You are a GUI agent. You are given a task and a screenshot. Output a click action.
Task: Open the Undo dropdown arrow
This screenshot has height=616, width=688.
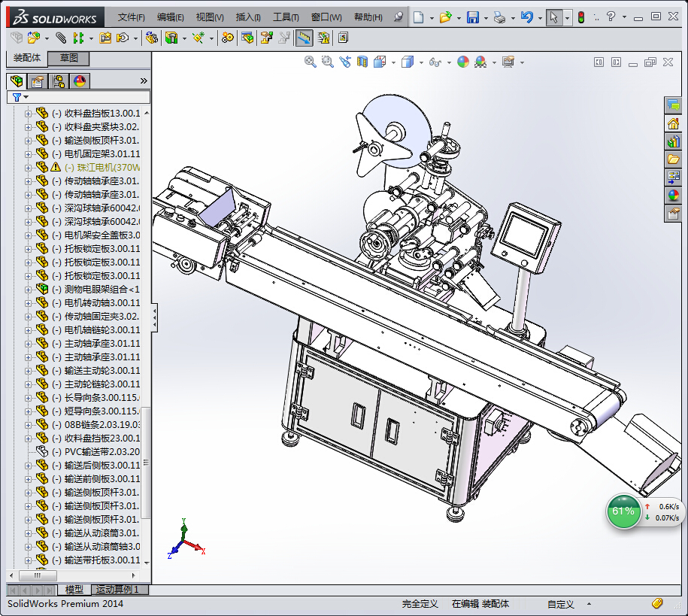(540, 18)
